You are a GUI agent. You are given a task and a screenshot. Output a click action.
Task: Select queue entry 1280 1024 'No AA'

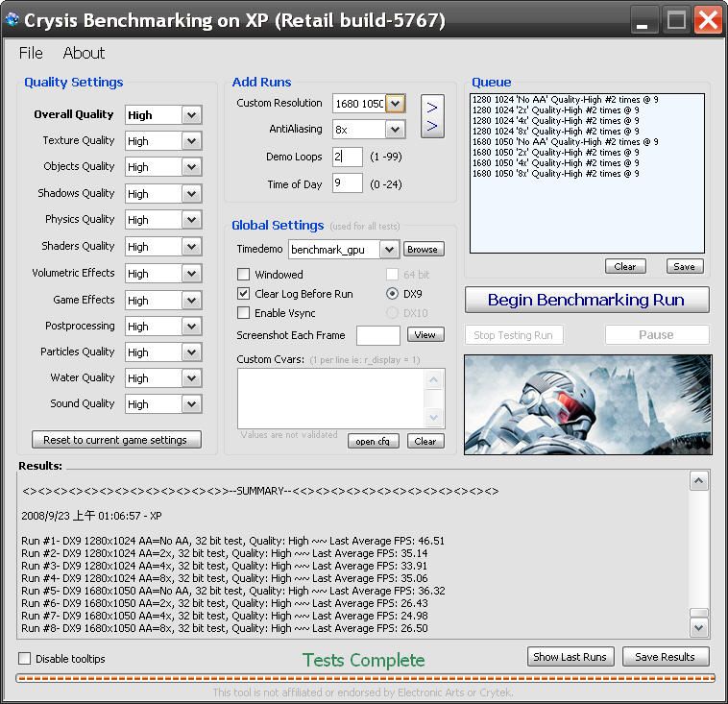(565, 99)
